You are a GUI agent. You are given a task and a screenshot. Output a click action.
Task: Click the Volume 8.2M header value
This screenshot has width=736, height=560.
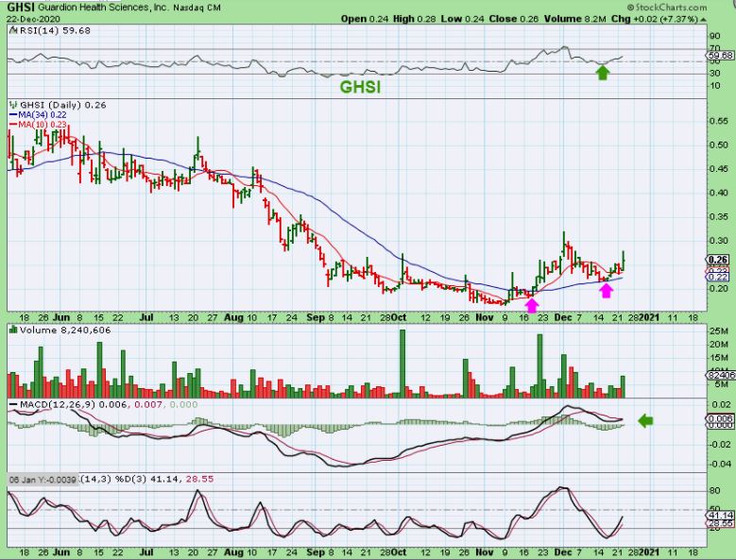(575, 19)
